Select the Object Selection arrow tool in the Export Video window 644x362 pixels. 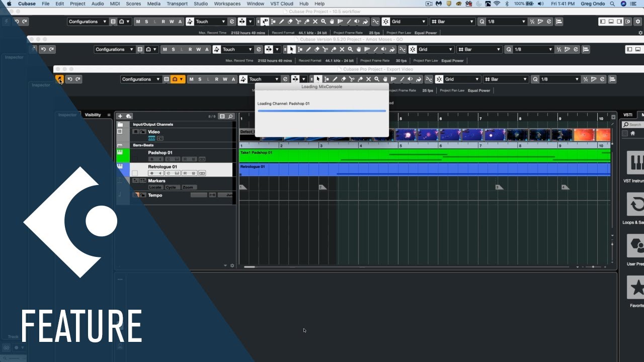click(x=318, y=79)
